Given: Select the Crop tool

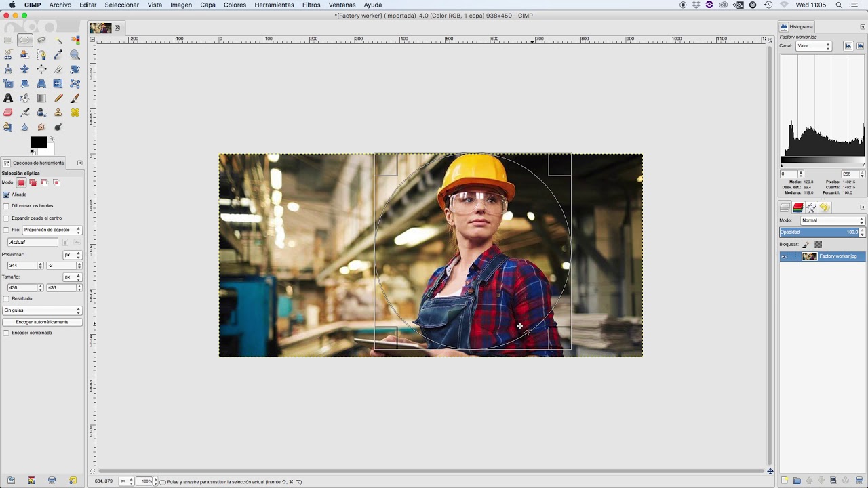Looking at the screenshot, I should (58, 69).
